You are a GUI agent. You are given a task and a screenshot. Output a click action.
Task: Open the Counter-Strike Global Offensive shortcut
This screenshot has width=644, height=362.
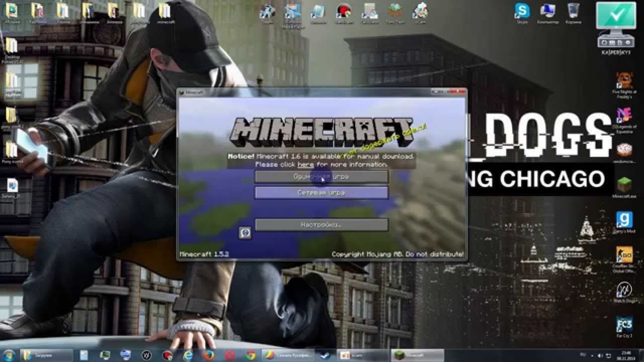coord(624,258)
